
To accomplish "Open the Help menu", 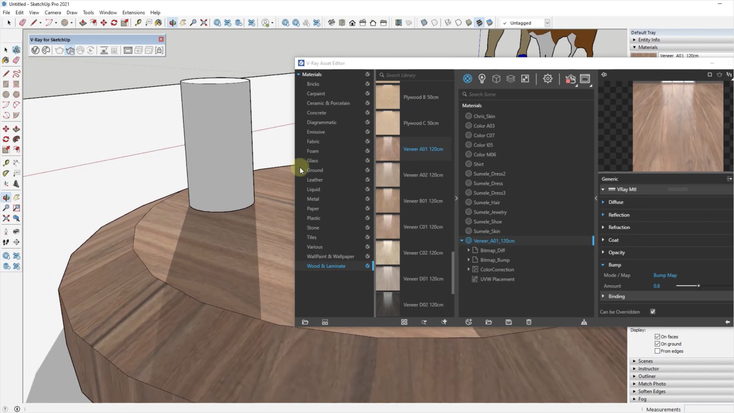I will 155,12.
